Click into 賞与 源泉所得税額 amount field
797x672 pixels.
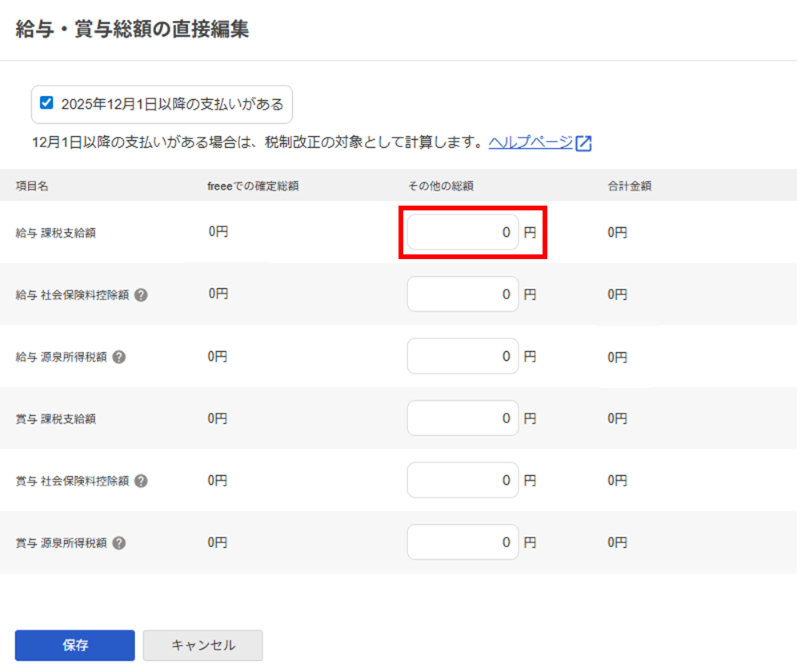(x=463, y=542)
